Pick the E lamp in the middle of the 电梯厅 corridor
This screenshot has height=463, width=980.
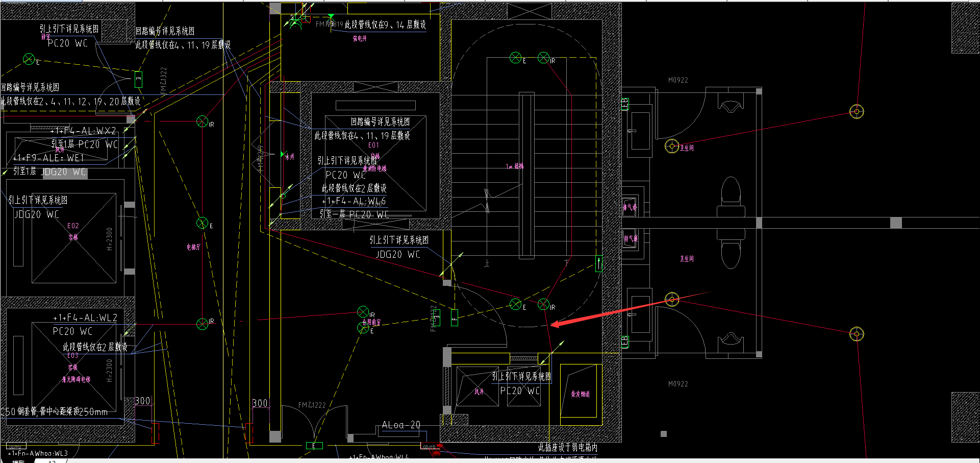[x=203, y=223]
